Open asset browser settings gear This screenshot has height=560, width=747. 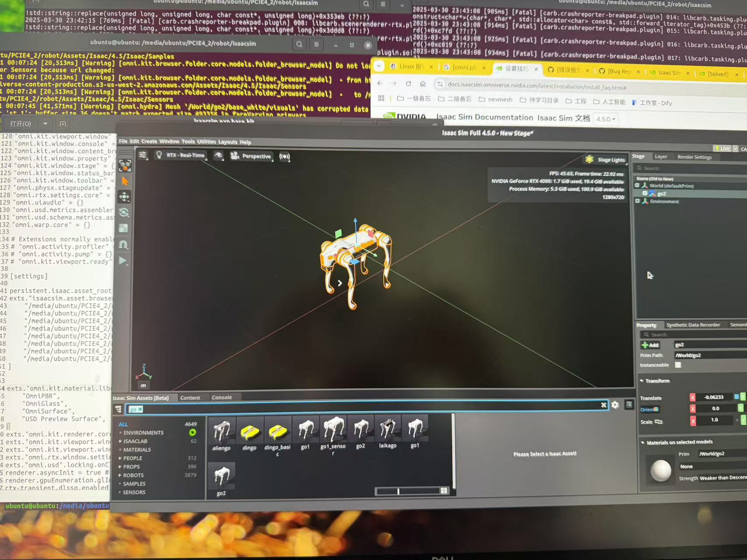[615, 405]
